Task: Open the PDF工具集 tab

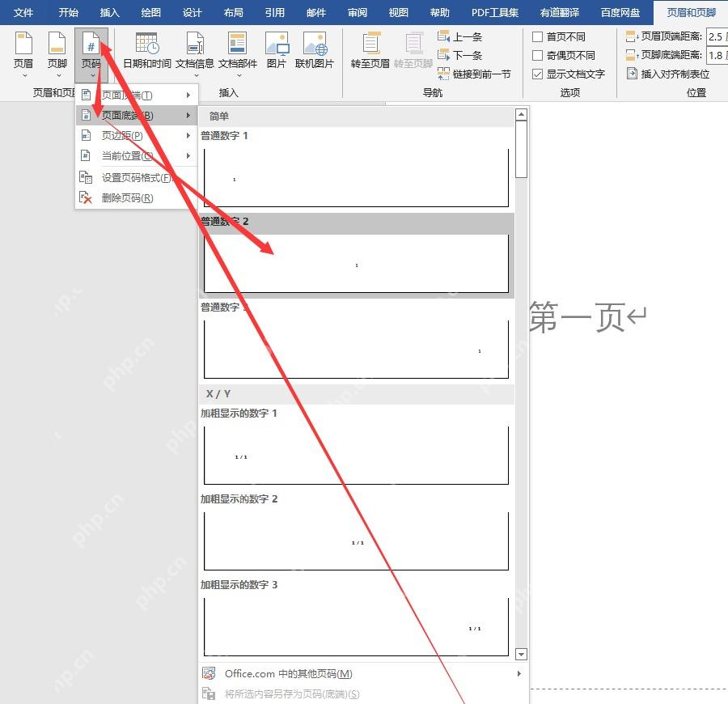Action: (495, 12)
